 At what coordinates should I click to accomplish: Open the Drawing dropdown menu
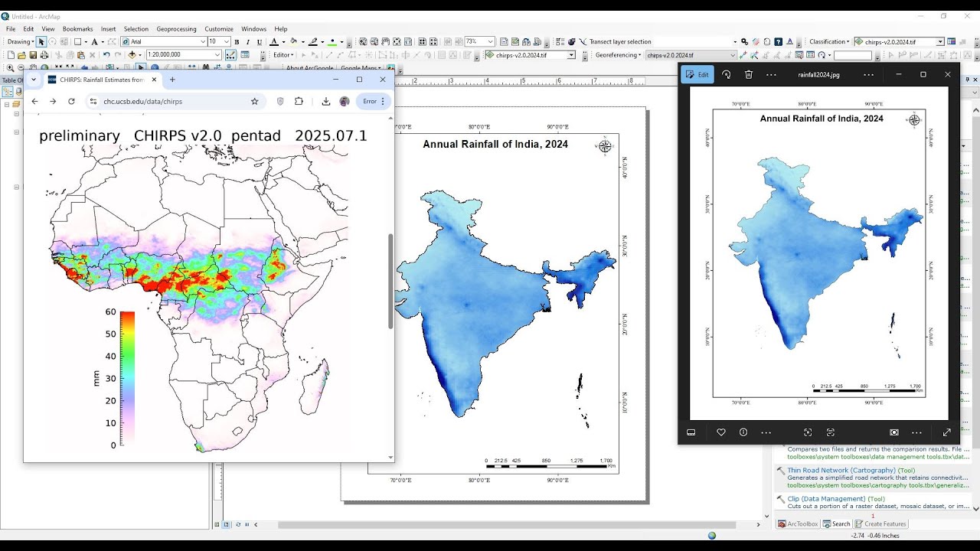(21, 41)
